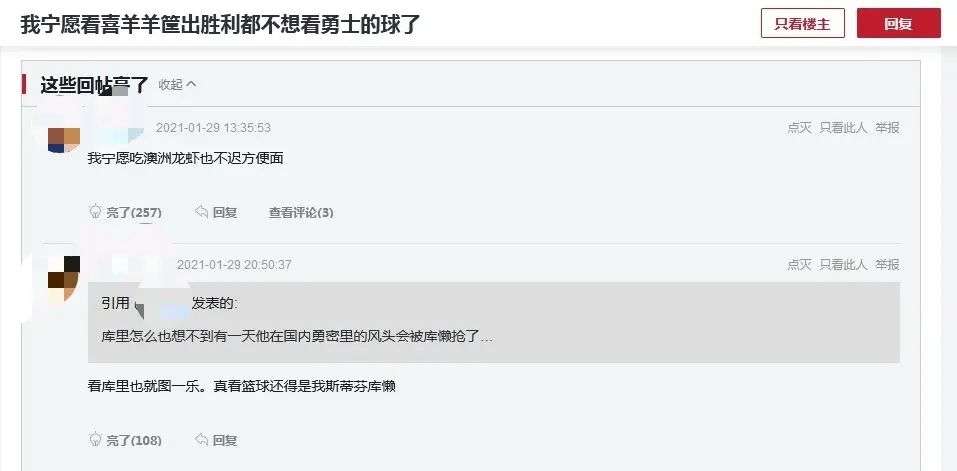Click lightbulb icon beside 亮了(108)

[95, 439]
